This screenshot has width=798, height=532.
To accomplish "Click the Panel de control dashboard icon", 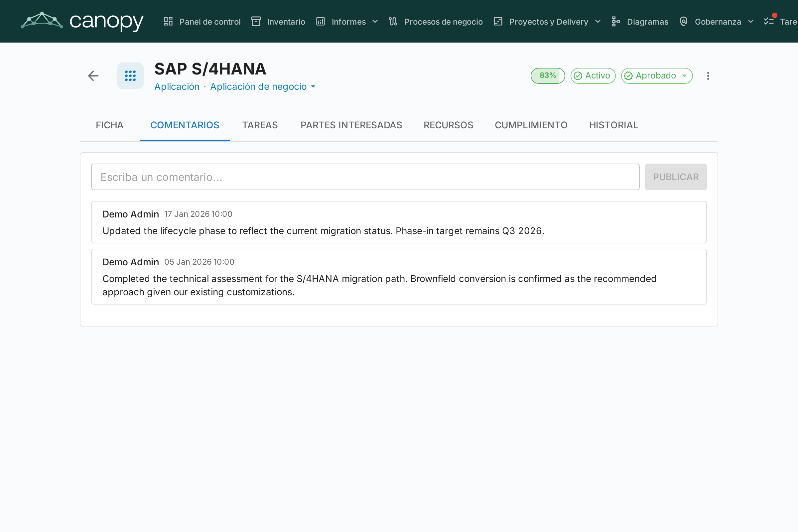I will 168,21.
